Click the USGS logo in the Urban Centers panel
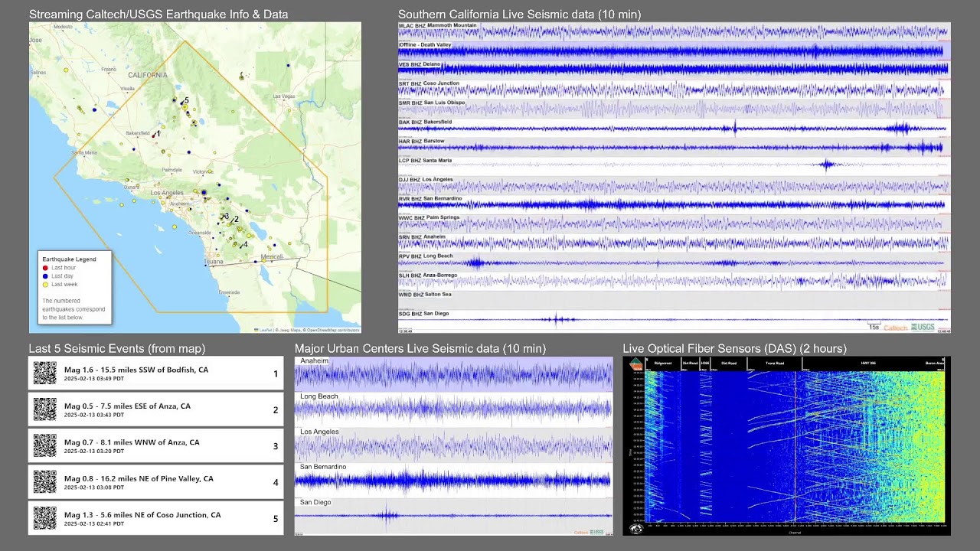Image resolution: width=980 pixels, height=551 pixels. (597, 532)
